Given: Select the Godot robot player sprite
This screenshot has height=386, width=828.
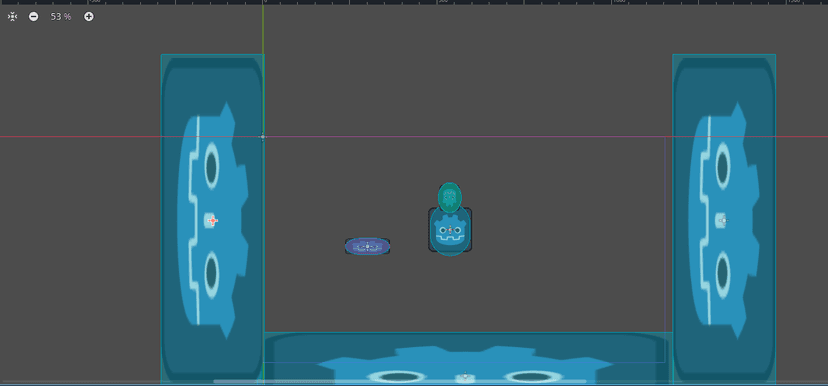Looking at the screenshot, I should point(450,230).
